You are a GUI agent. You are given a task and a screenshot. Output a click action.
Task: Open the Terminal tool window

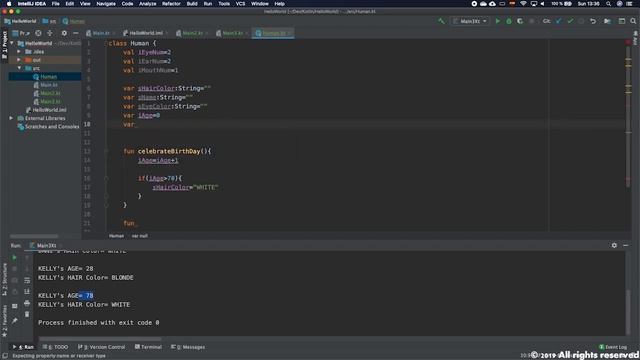click(x=148, y=347)
